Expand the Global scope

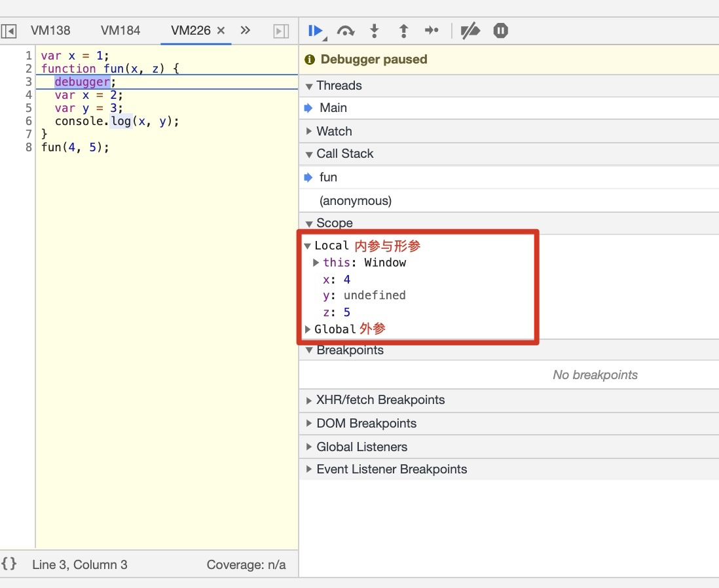(308, 329)
